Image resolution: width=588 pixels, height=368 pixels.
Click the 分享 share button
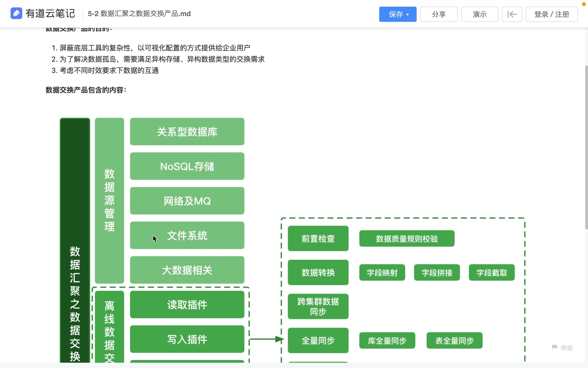(x=438, y=14)
